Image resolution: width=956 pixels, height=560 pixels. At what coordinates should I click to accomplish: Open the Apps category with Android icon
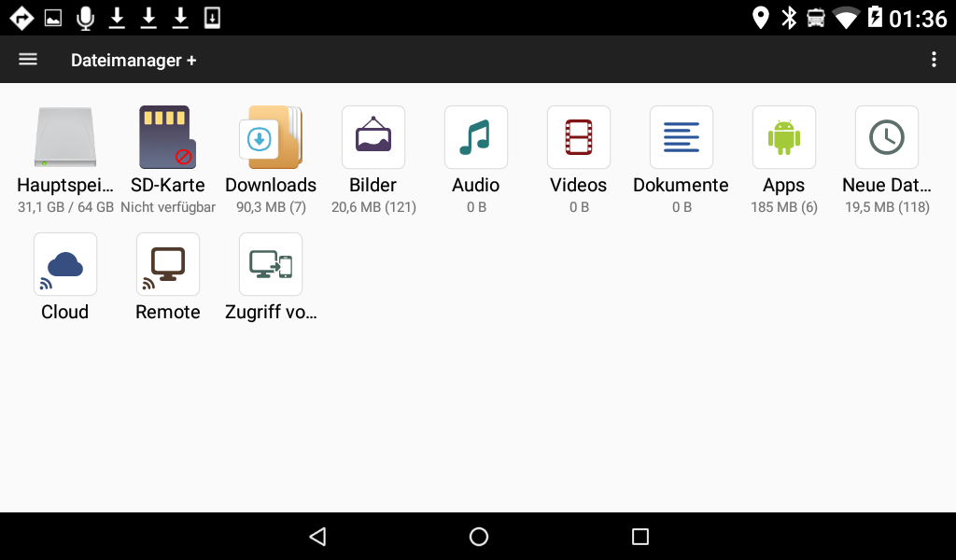click(784, 138)
